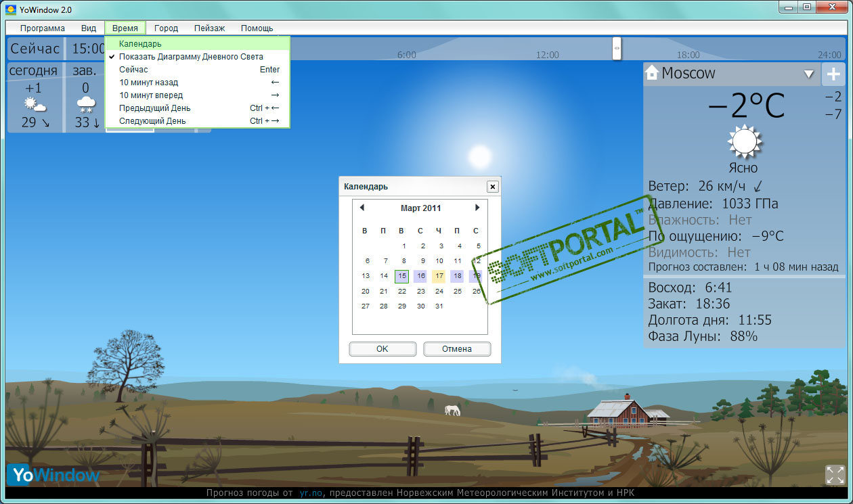This screenshot has width=853, height=504.
Task: Close the Календарь dialog
Action: tap(492, 187)
